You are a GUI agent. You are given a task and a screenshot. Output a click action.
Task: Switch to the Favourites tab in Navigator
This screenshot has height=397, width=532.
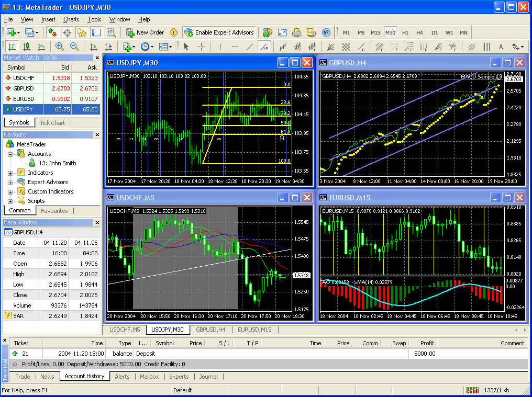pos(54,211)
